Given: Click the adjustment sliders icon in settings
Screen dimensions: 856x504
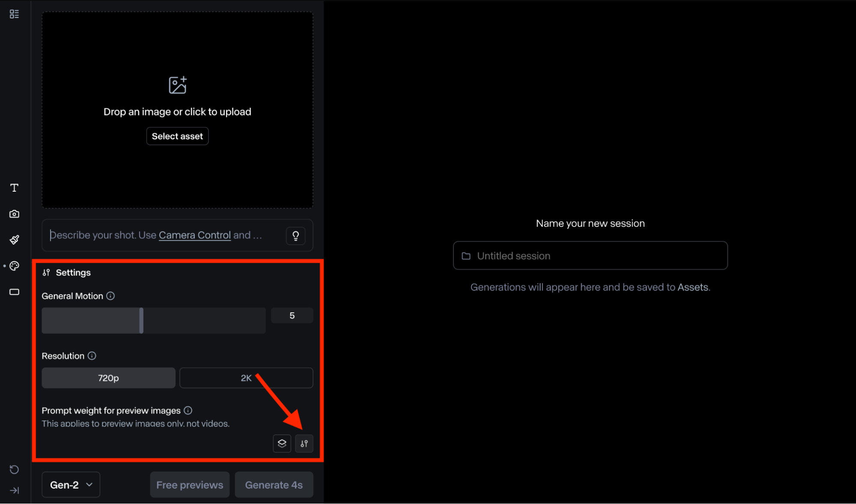Looking at the screenshot, I should pyautogui.click(x=304, y=443).
